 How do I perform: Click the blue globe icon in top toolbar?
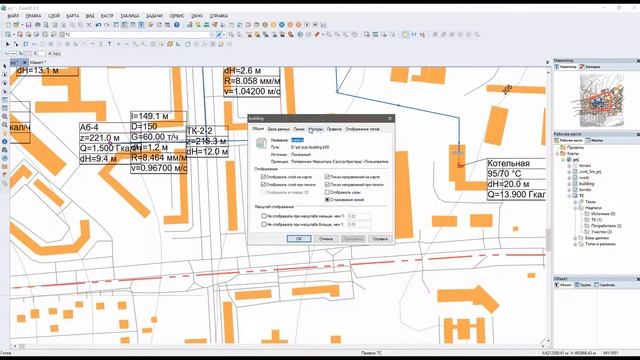tap(282, 25)
